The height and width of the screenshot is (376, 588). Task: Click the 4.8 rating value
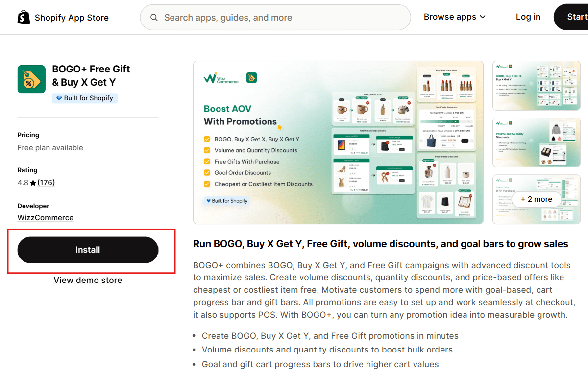(23, 183)
